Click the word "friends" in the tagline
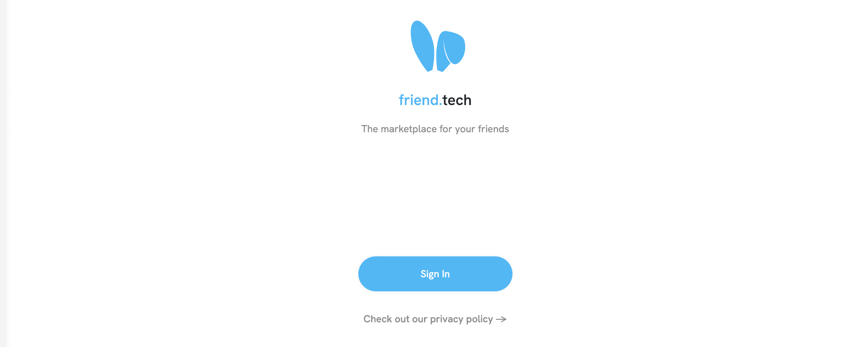 coord(493,129)
